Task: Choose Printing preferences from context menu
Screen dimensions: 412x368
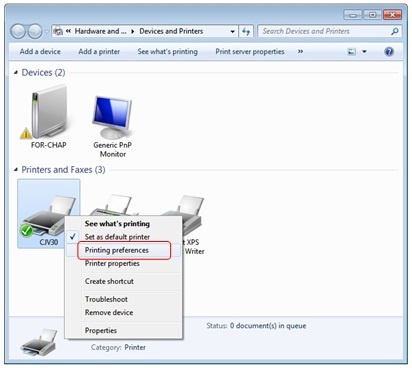Action: click(x=124, y=250)
